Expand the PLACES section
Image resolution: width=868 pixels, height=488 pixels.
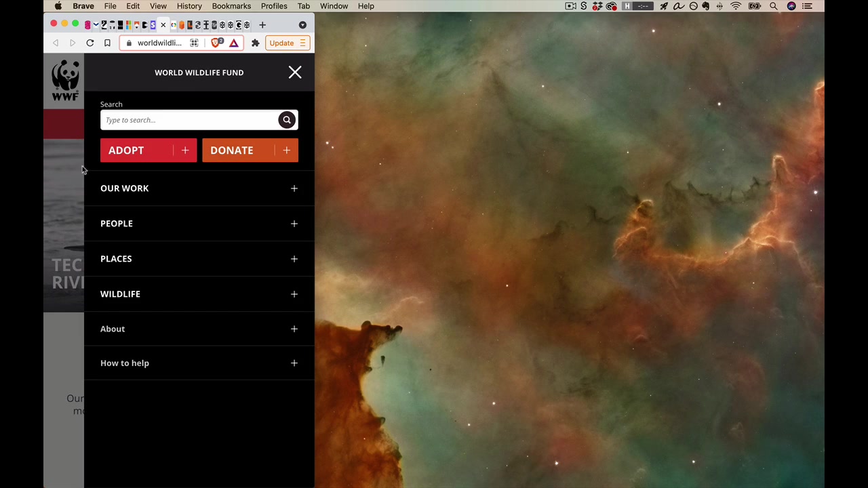point(199,259)
